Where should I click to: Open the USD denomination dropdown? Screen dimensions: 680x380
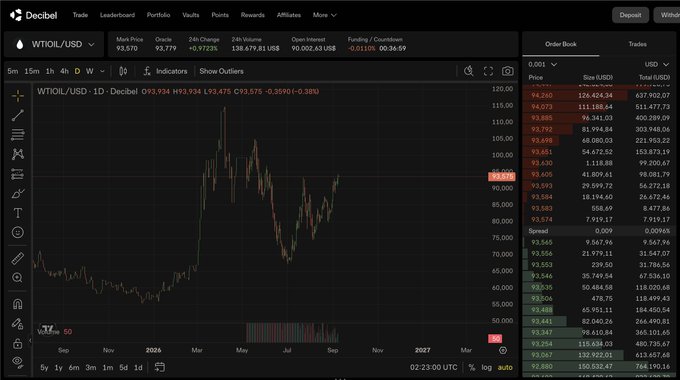click(x=657, y=64)
